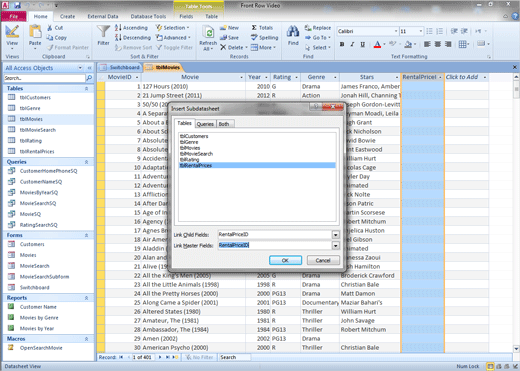Image resolution: width=520 pixels, height=371 pixels.
Task: Click the Replace icon in the Find group
Action: pyautogui.click(x=307, y=28)
